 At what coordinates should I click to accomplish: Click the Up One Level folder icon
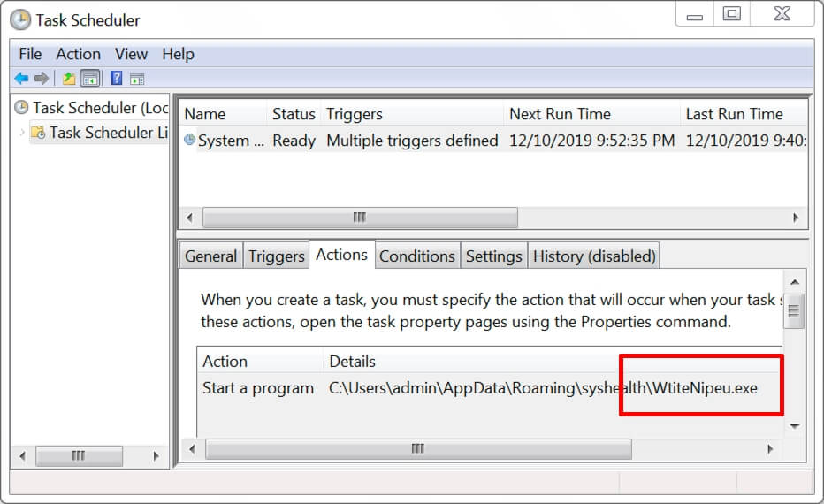[x=69, y=79]
